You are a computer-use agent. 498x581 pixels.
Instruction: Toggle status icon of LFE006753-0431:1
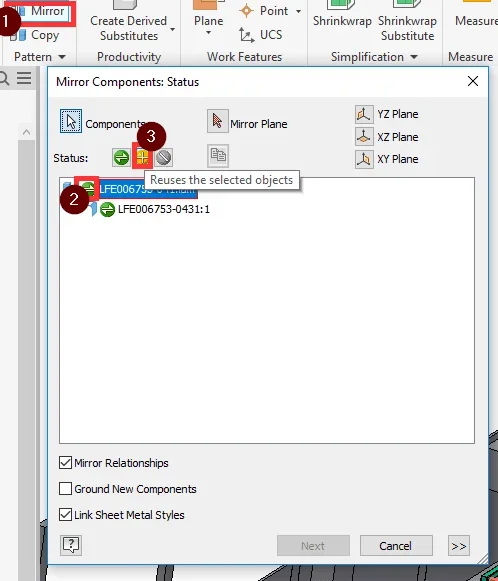pos(107,209)
